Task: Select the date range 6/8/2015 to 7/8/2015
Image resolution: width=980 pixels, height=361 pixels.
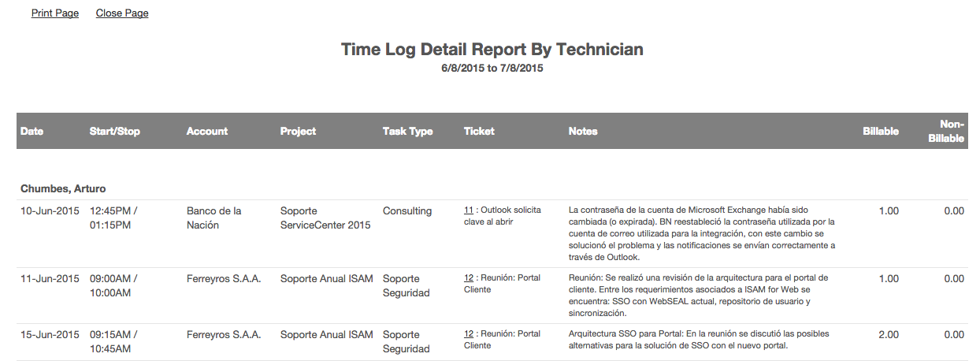Action: pos(492,69)
